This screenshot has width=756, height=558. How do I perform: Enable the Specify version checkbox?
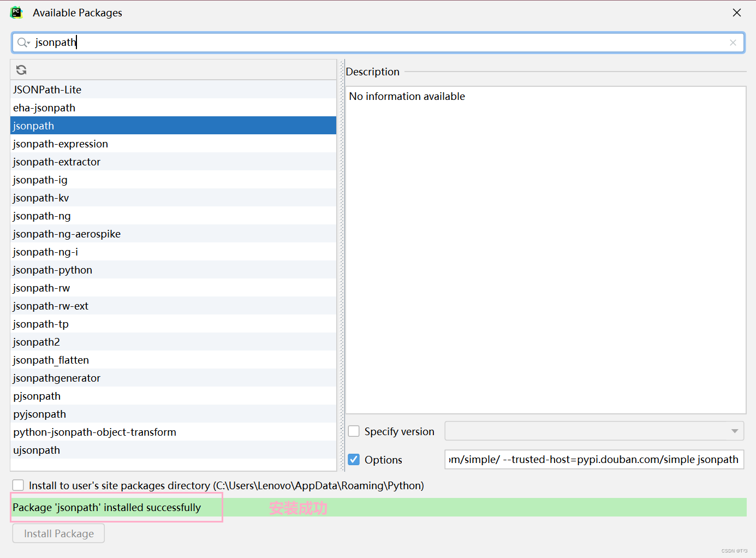(x=354, y=431)
